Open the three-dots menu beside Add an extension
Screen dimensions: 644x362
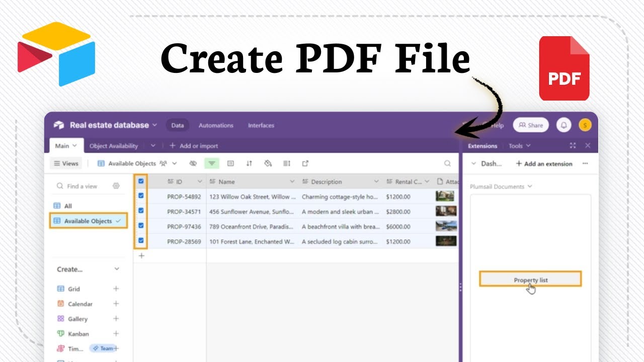pyautogui.click(x=585, y=164)
